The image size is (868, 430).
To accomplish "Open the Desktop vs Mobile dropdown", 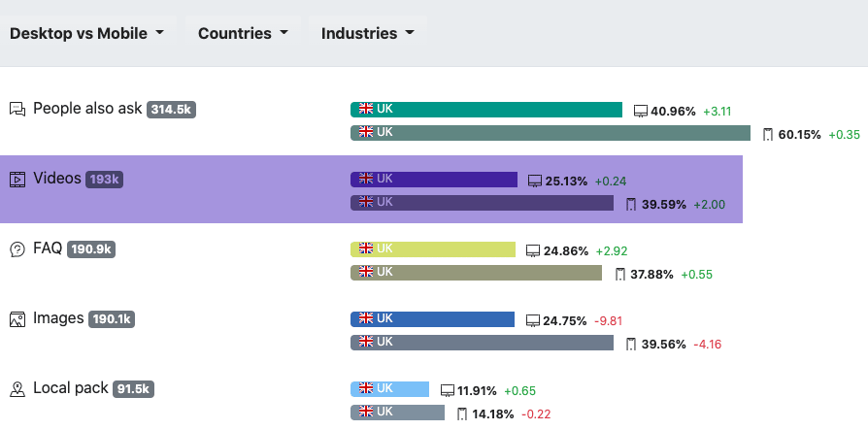I will (x=86, y=33).
